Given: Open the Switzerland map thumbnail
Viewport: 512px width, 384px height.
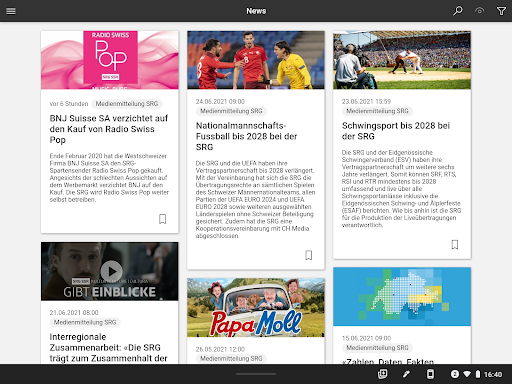Looking at the screenshot, I should pos(402,297).
